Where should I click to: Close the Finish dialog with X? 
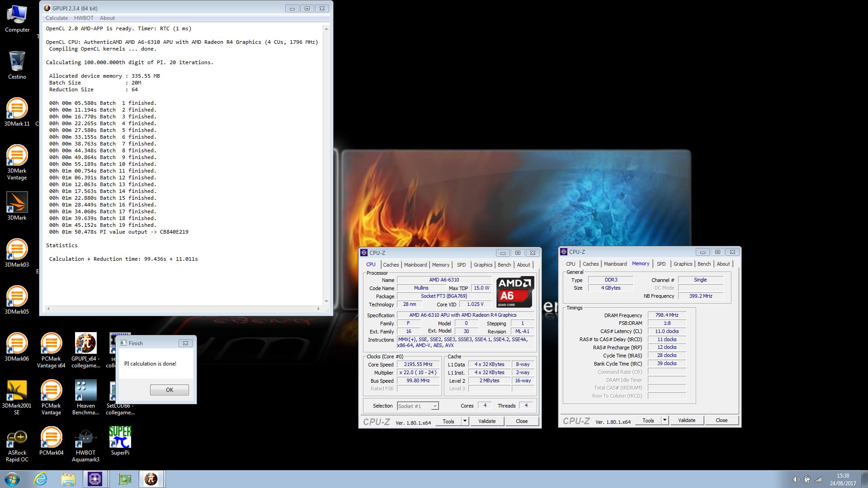click(x=185, y=343)
